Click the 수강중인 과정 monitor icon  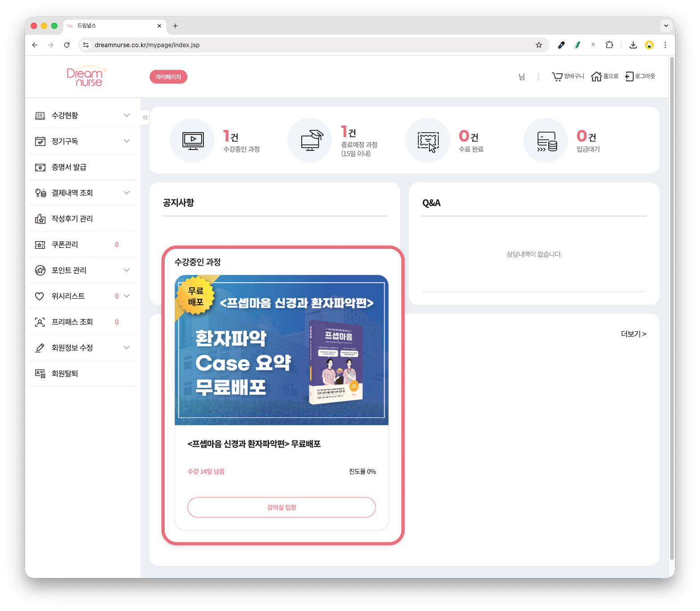pos(193,140)
